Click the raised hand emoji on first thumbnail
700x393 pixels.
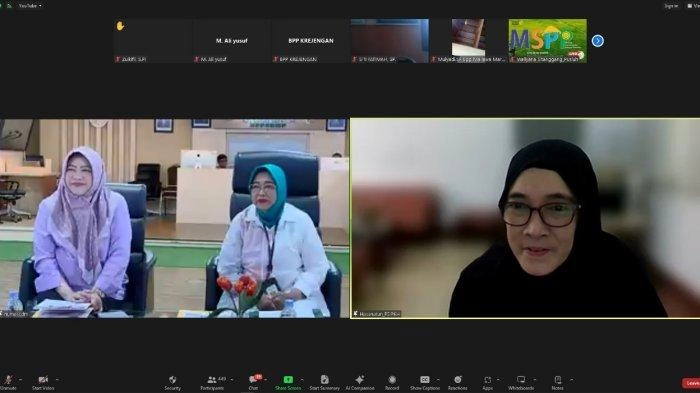tap(120, 26)
